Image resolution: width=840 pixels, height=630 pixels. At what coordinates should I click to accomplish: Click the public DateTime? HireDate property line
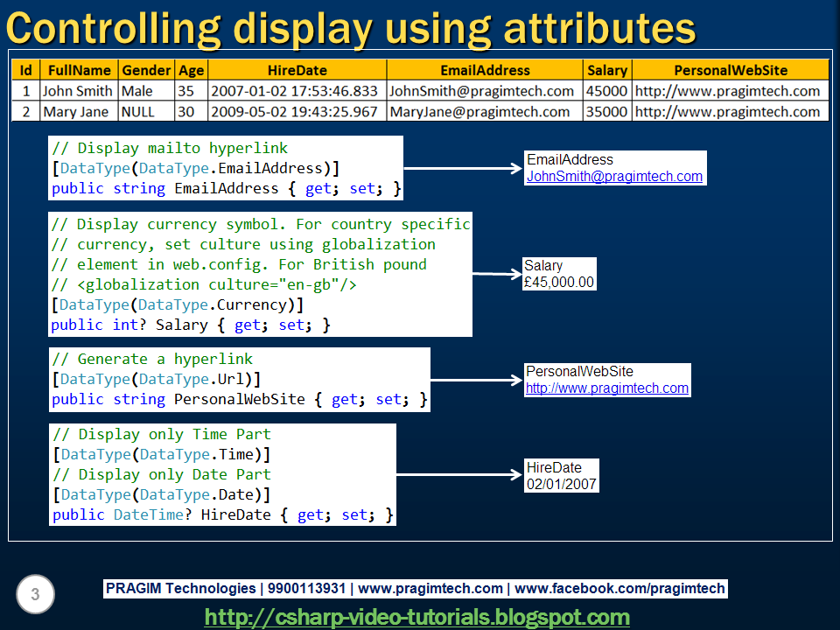click(223, 514)
